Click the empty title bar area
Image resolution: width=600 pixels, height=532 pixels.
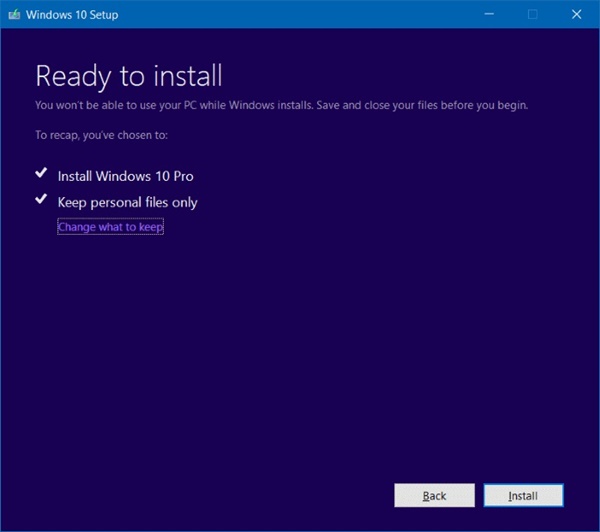pos(300,14)
